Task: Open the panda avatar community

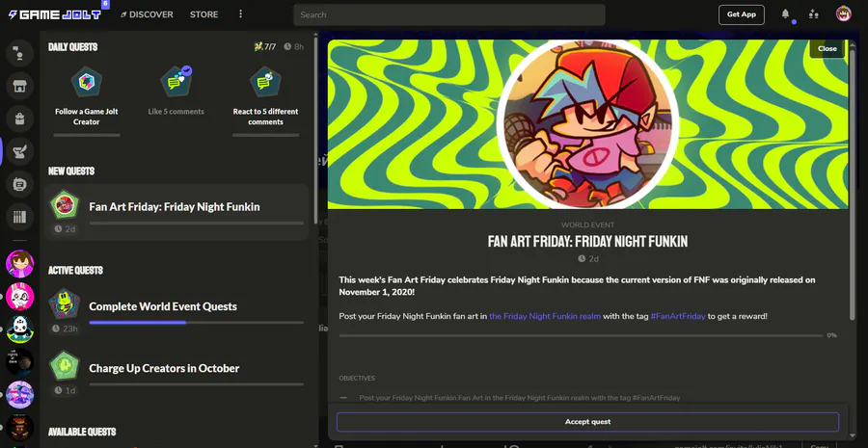Action: (19, 329)
